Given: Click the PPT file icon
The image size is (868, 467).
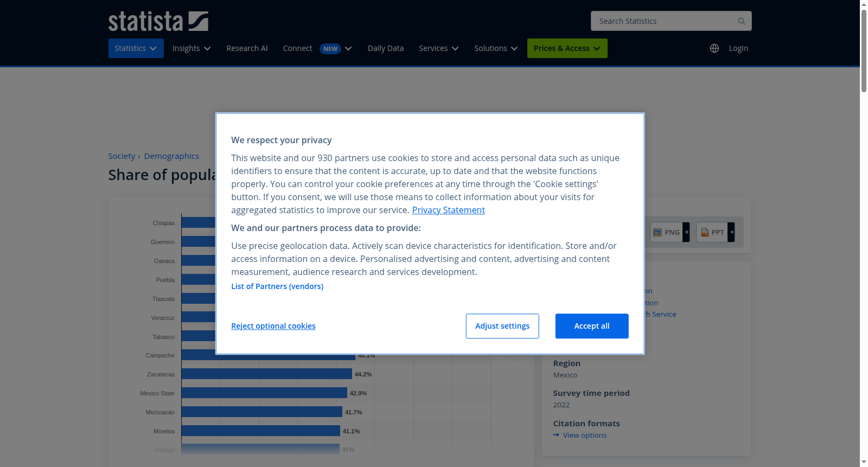Looking at the screenshot, I should click(x=705, y=232).
